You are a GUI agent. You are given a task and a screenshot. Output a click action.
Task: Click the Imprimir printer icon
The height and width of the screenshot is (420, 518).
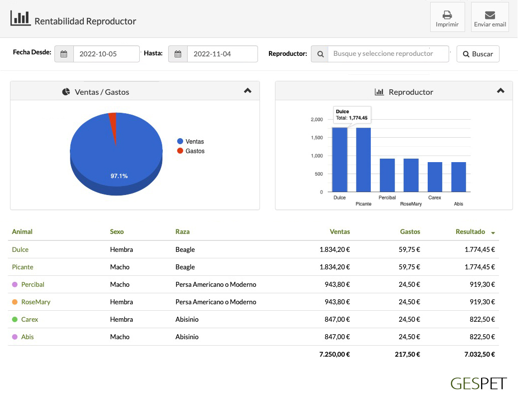[447, 15]
